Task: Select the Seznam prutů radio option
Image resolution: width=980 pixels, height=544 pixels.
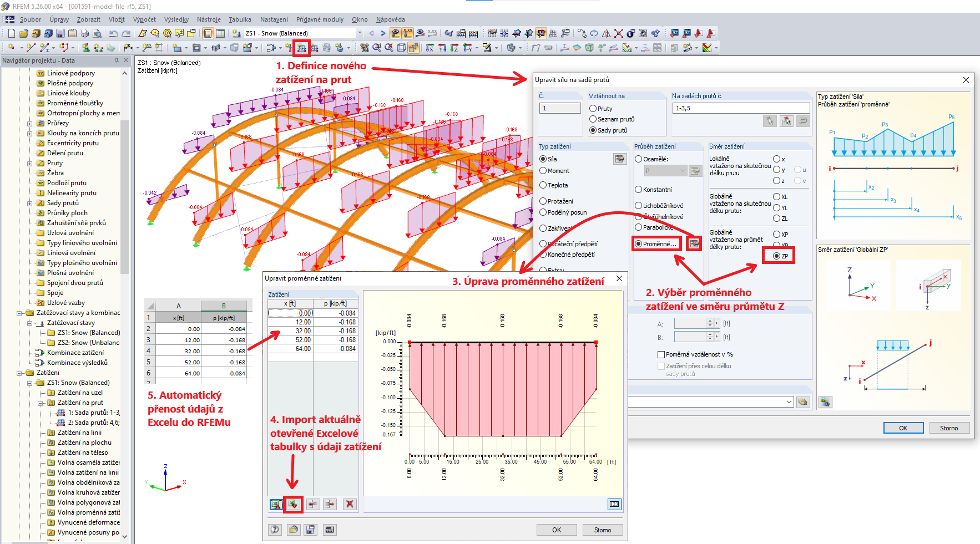Action: (x=593, y=119)
